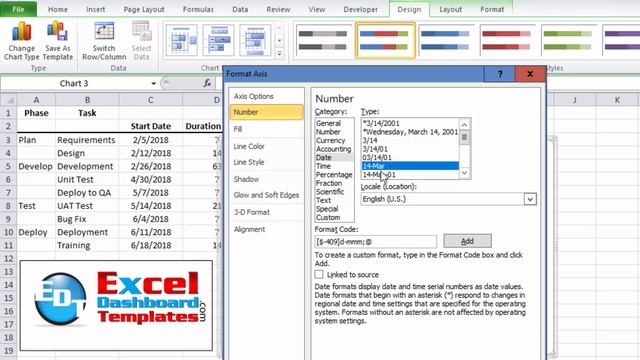
Task: Open the Formulas ribbon tab
Action: (x=198, y=9)
